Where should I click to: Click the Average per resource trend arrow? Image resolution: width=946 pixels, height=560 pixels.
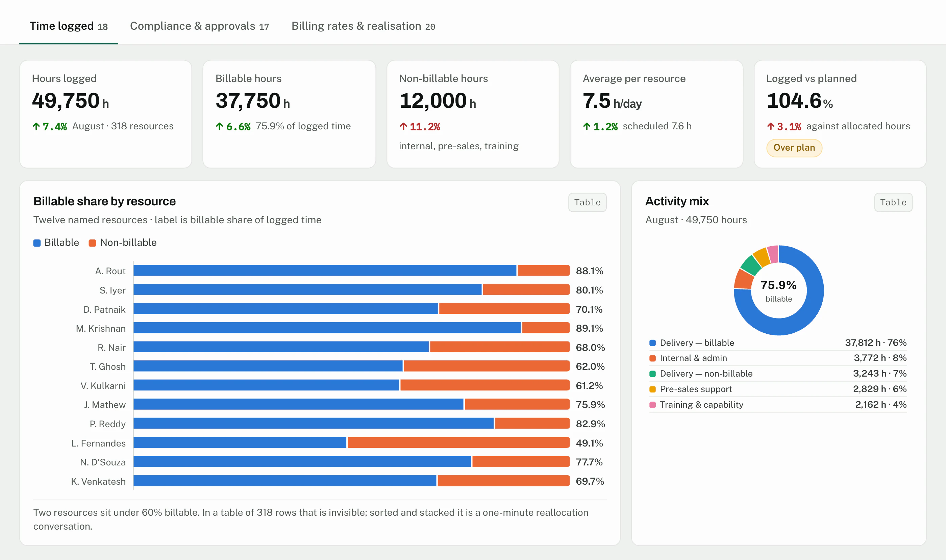point(587,126)
